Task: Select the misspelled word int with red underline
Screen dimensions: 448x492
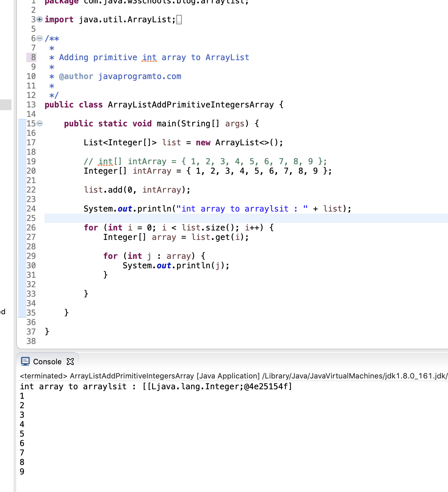Action: (x=149, y=57)
